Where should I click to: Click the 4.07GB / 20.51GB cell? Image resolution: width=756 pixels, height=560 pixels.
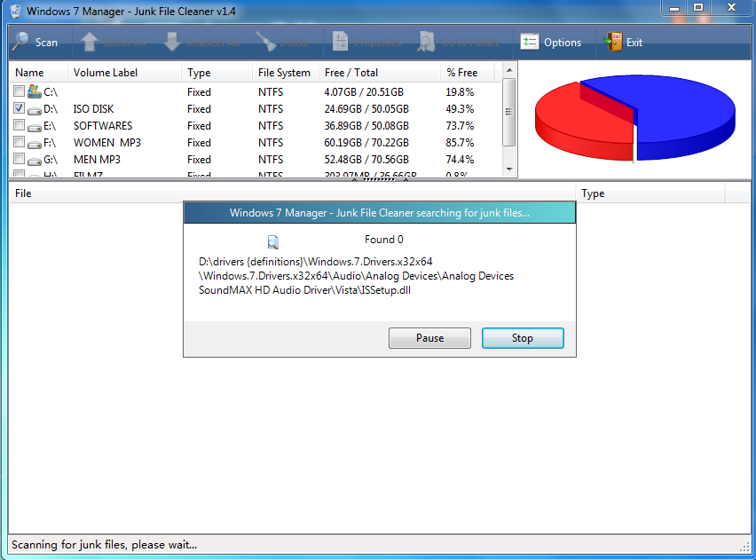(364, 92)
